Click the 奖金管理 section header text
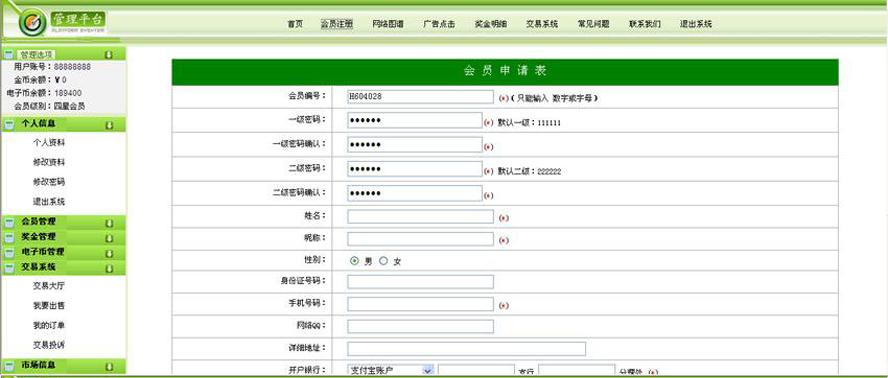 tap(39, 237)
